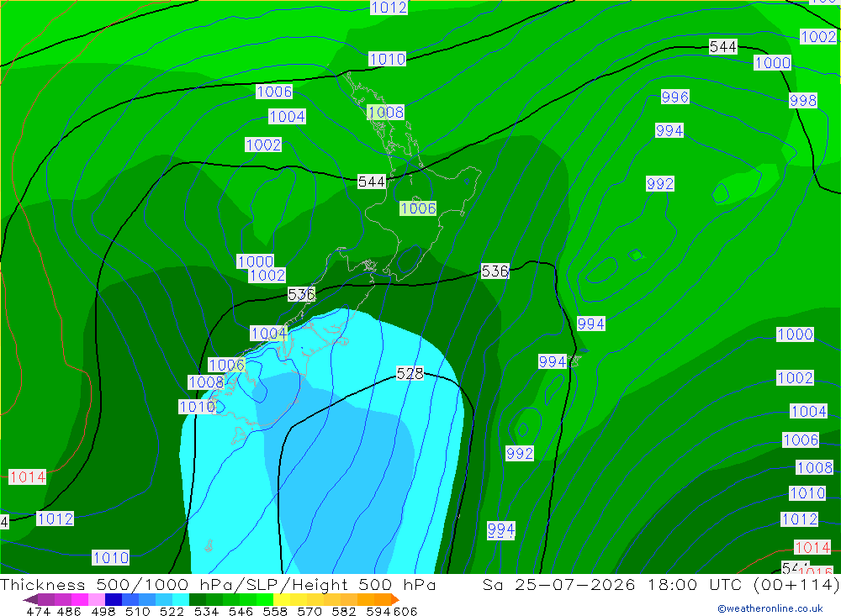
Task: Click the 474 legend value label
Action: pos(38,611)
